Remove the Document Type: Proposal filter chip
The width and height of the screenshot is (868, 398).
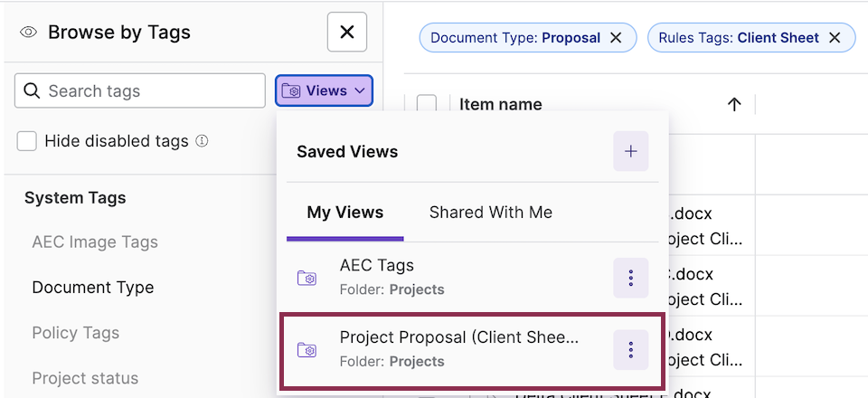tap(616, 38)
